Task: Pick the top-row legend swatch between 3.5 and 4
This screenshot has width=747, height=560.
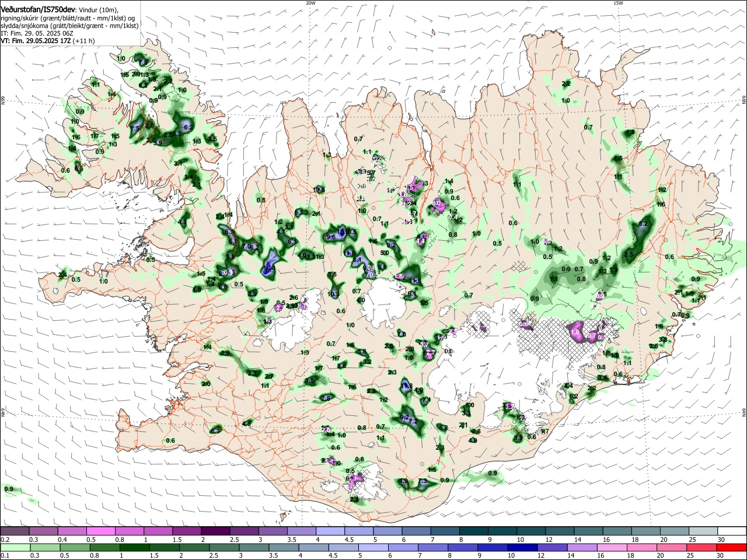Action: click(x=301, y=531)
